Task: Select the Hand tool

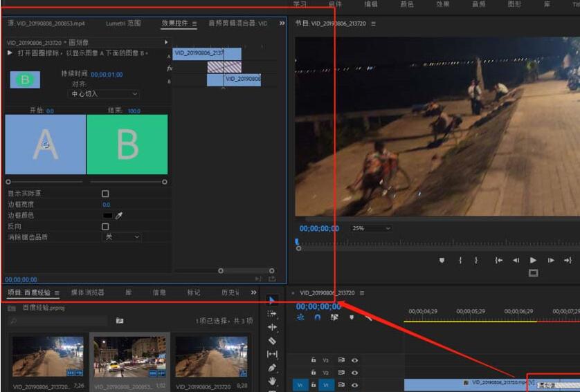Action: point(272,381)
